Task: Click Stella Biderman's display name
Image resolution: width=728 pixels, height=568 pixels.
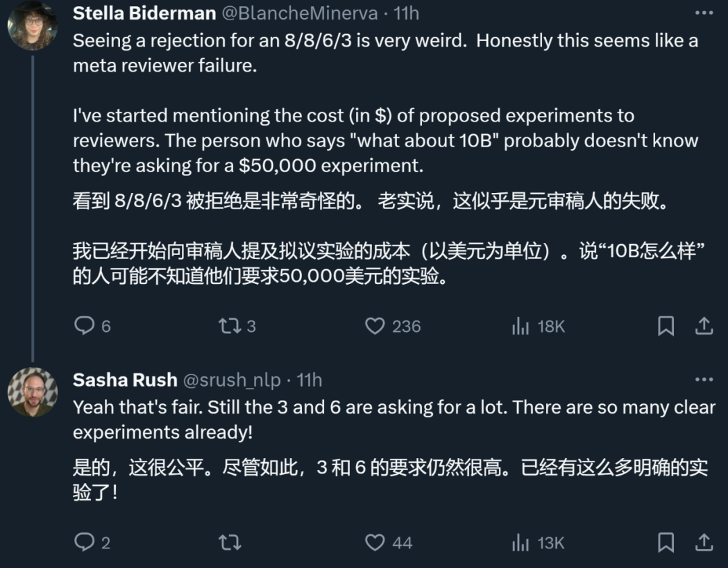Action: click(144, 12)
